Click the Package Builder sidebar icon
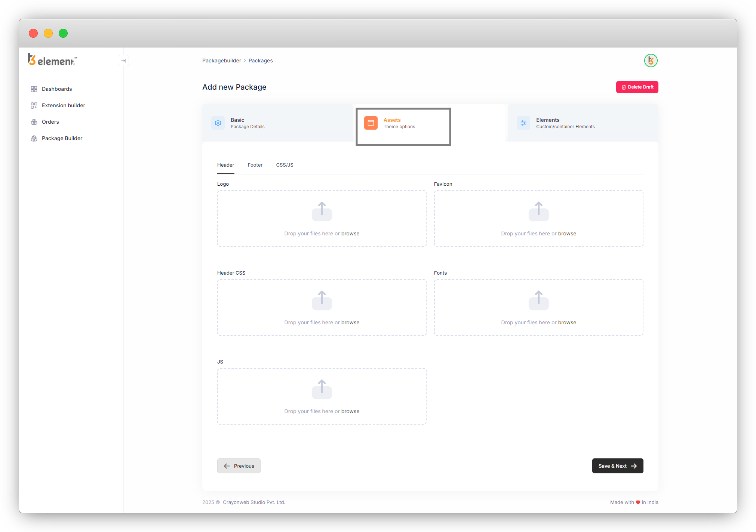 coord(34,138)
